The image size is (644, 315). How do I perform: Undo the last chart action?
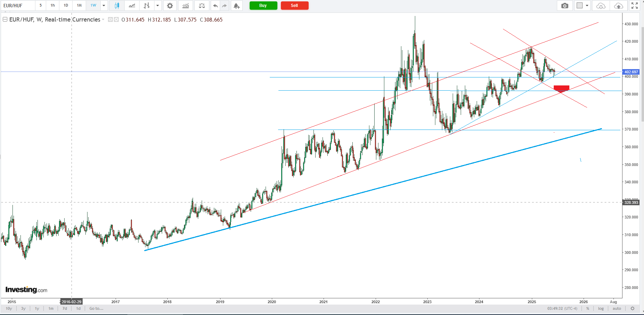point(216,6)
